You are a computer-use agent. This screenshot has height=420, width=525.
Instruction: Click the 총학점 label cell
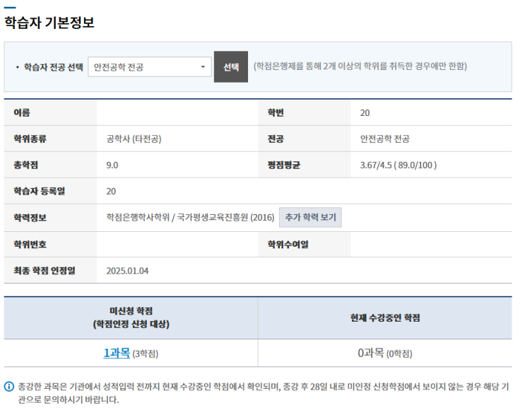(51, 165)
